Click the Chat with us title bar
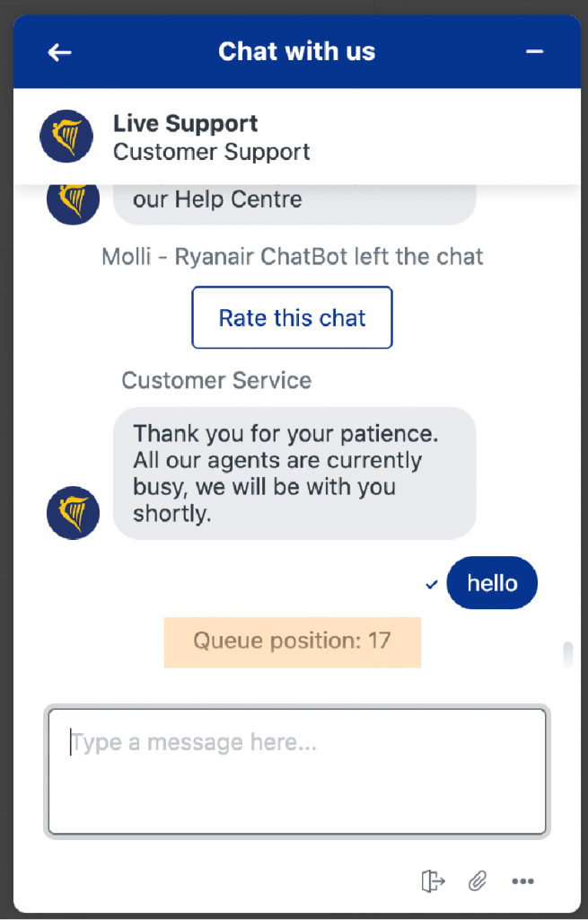The height and width of the screenshot is (920, 588). tap(296, 51)
